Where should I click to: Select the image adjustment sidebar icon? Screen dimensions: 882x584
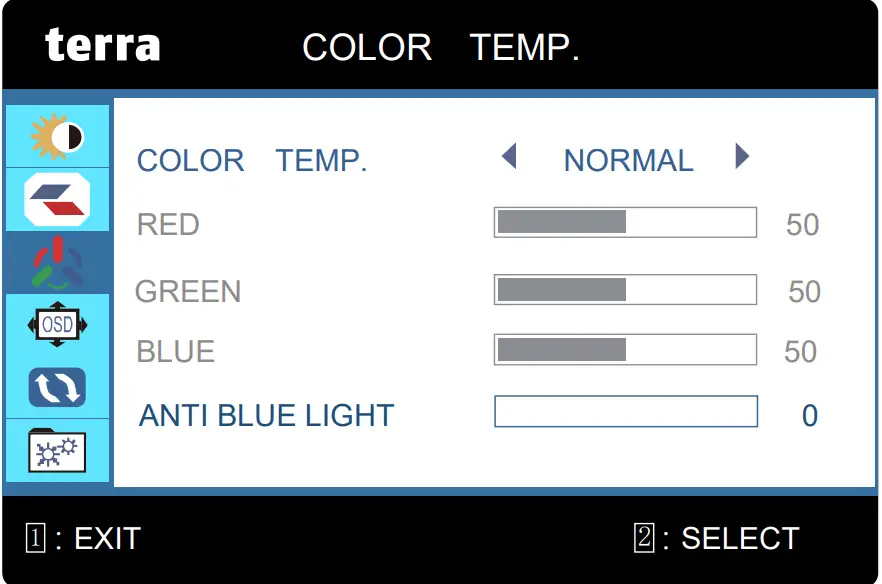pos(57,199)
